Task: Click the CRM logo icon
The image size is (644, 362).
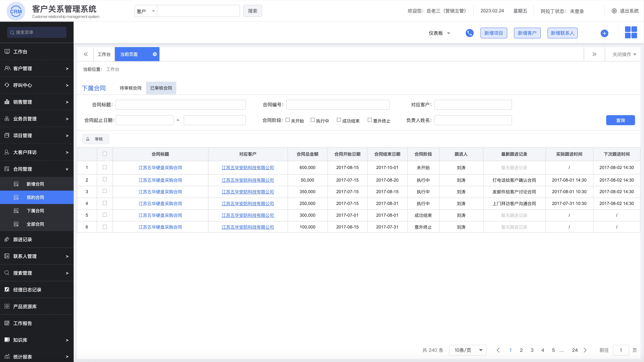Action: click(x=16, y=11)
